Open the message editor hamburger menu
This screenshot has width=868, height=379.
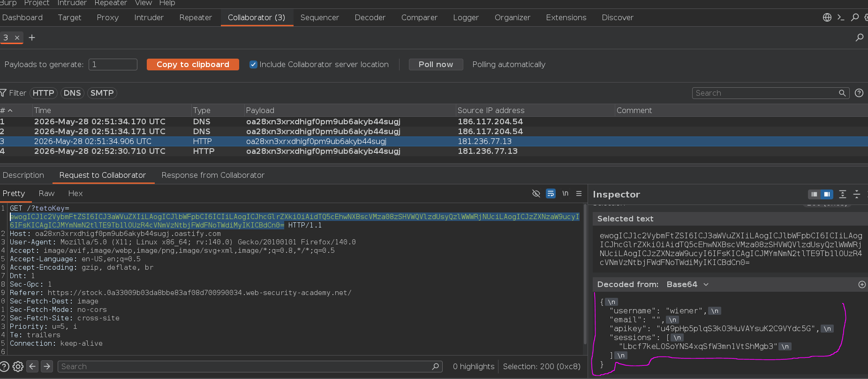tap(579, 193)
